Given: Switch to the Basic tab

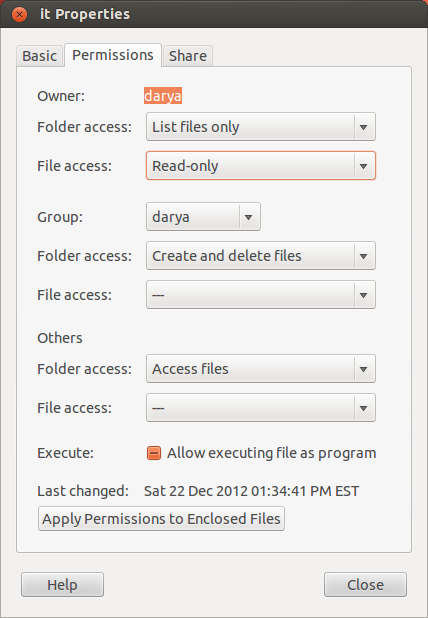Looking at the screenshot, I should click(39, 56).
